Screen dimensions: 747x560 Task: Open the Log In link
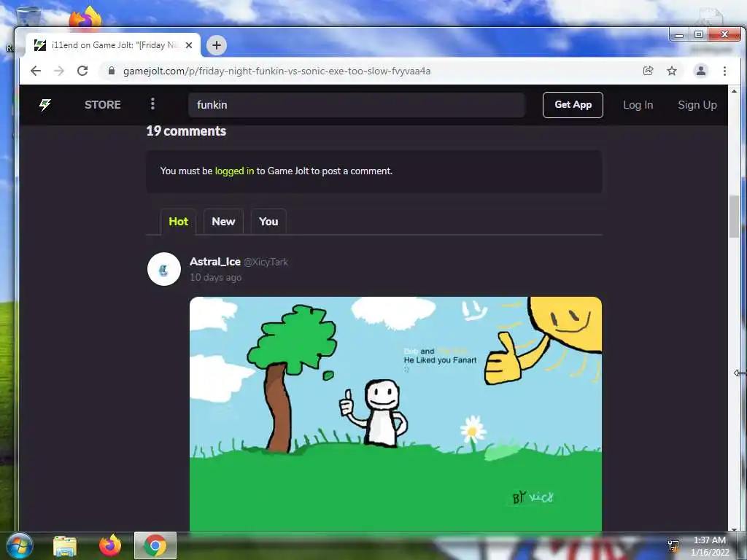638,105
